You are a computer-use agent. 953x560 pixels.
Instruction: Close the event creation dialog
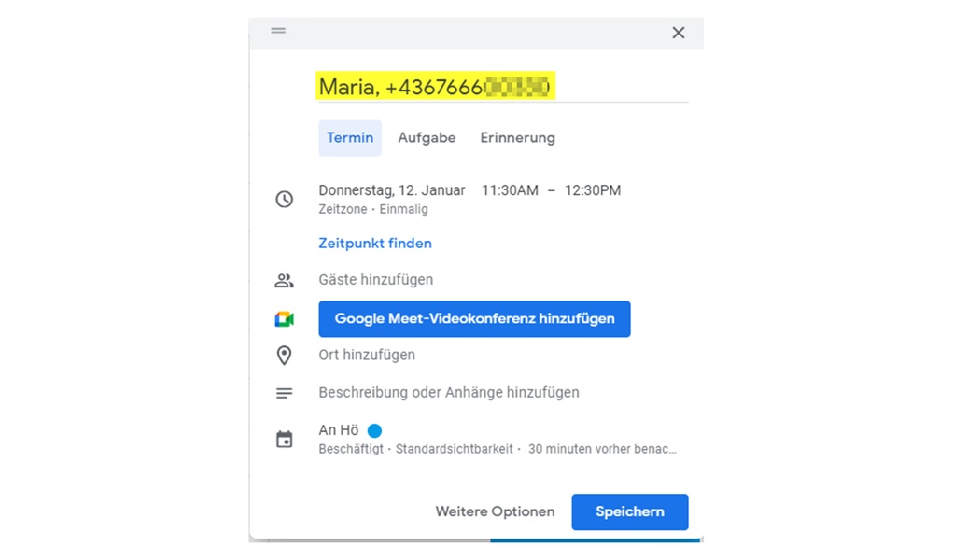click(679, 33)
